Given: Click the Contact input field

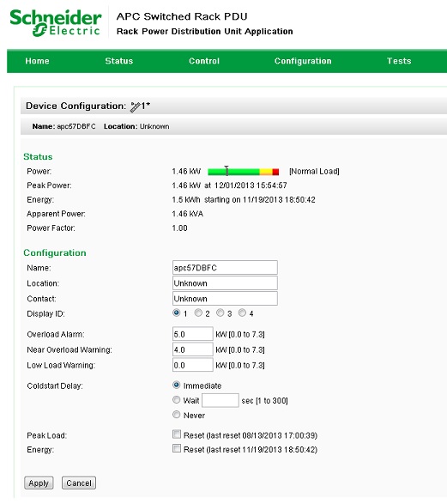Looking at the screenshot, I should click(x=225, y=298).
